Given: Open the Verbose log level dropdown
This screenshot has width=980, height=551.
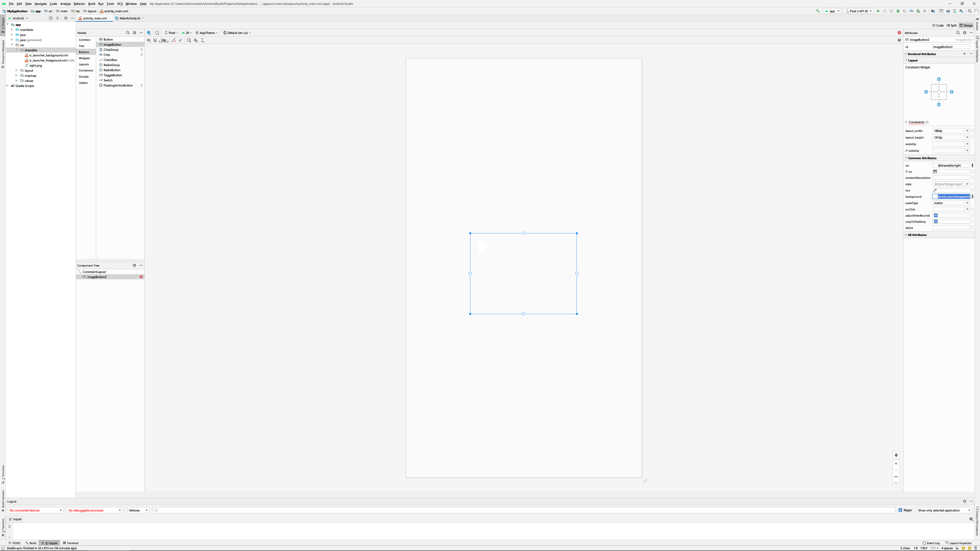Looking at the screenshot, I should [138, 510].
